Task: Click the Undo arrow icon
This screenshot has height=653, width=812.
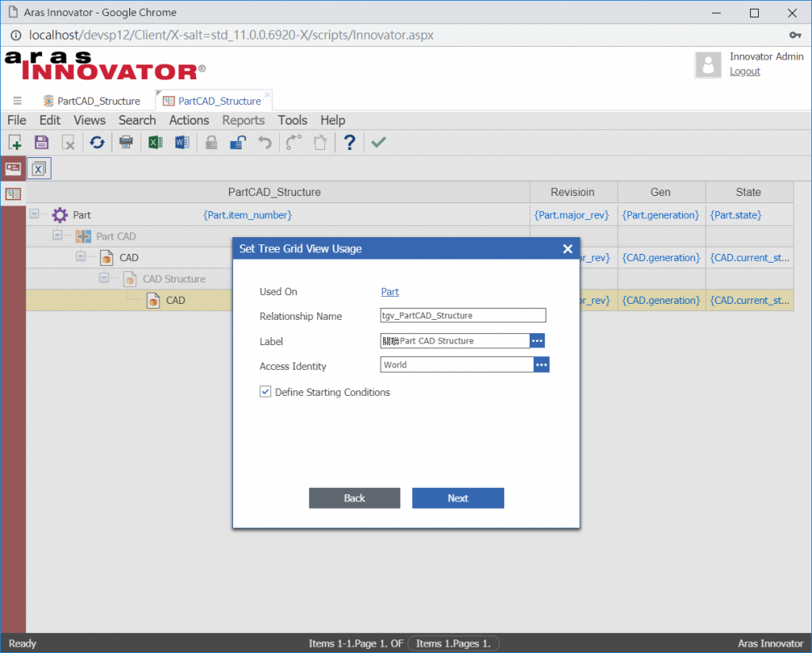Action: (265, 142)
